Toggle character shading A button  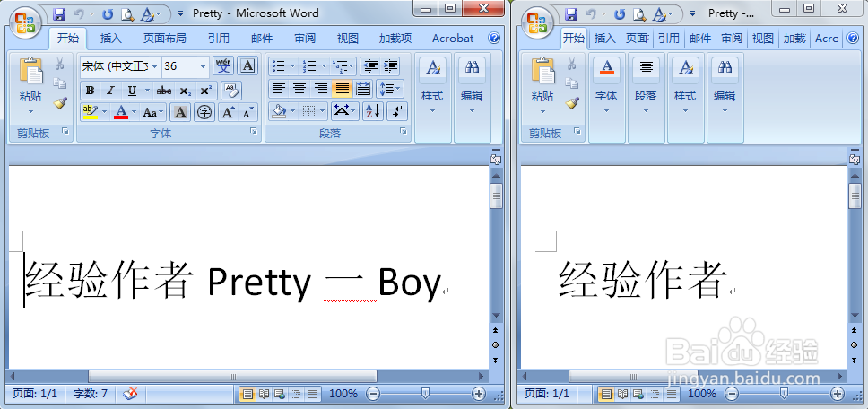point(180,112)
